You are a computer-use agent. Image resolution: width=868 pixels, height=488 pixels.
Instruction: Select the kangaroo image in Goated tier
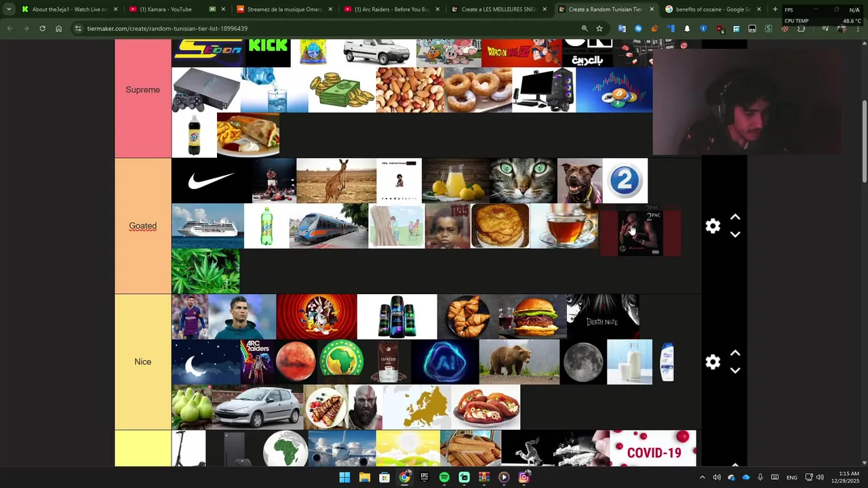336,181
